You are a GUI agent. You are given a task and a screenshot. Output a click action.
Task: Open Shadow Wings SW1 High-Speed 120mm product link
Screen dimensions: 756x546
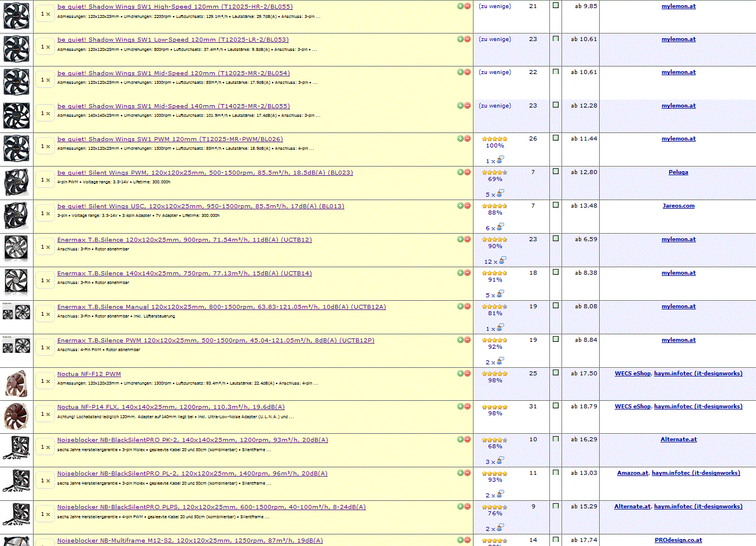175,7
